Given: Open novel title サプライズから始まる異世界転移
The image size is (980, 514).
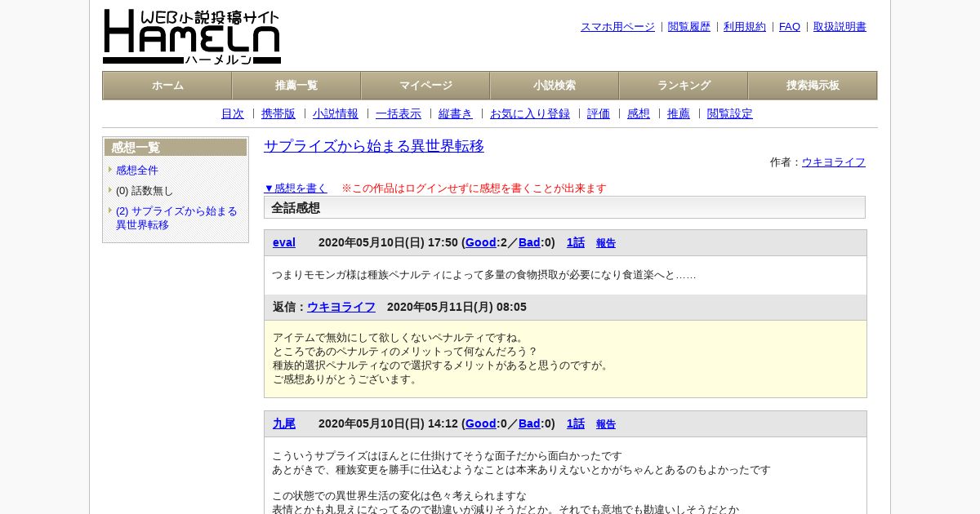Looking at the screenshot, I should pos(374,146).
